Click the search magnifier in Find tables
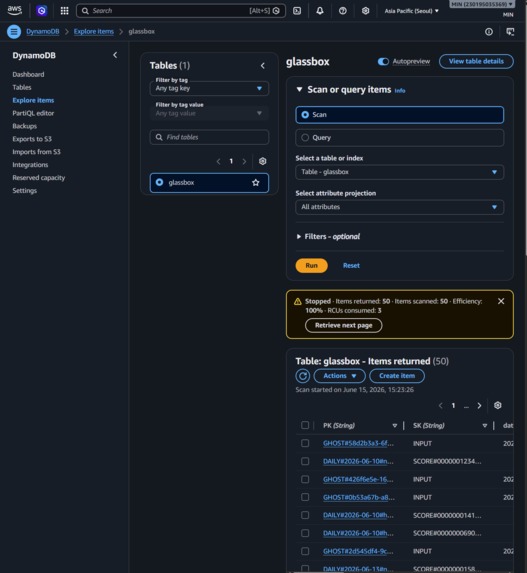 coord(159,137)
